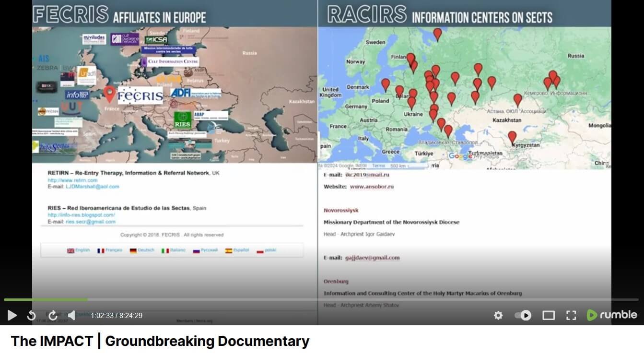
Task: Click the info-ries.blogspot.com link
Action: 81,215
